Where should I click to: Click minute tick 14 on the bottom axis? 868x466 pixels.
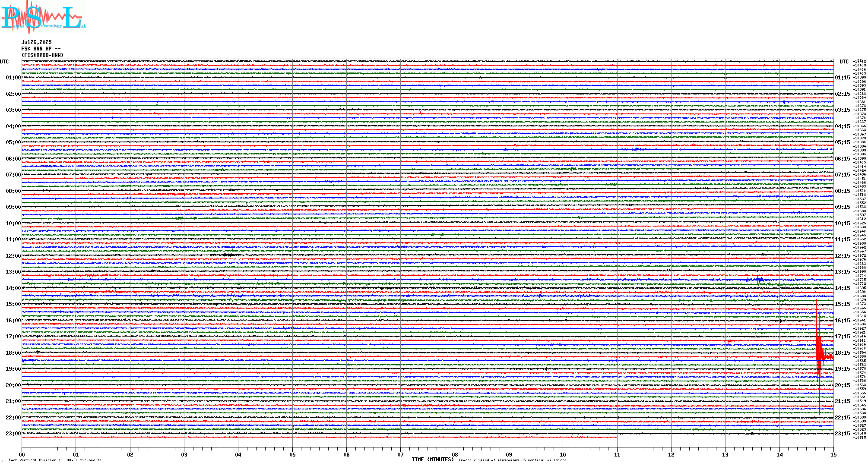(x=780, y=454)
